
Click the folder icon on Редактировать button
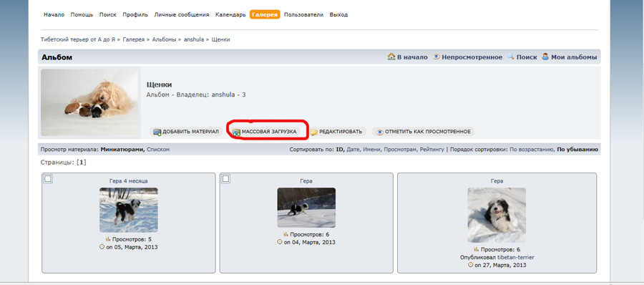pos(314,132)
